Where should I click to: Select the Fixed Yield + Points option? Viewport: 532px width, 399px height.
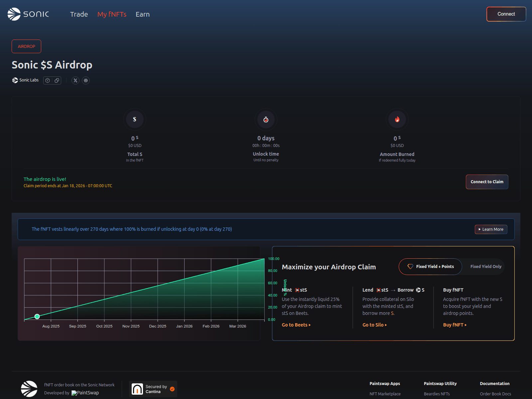point(430,266)
